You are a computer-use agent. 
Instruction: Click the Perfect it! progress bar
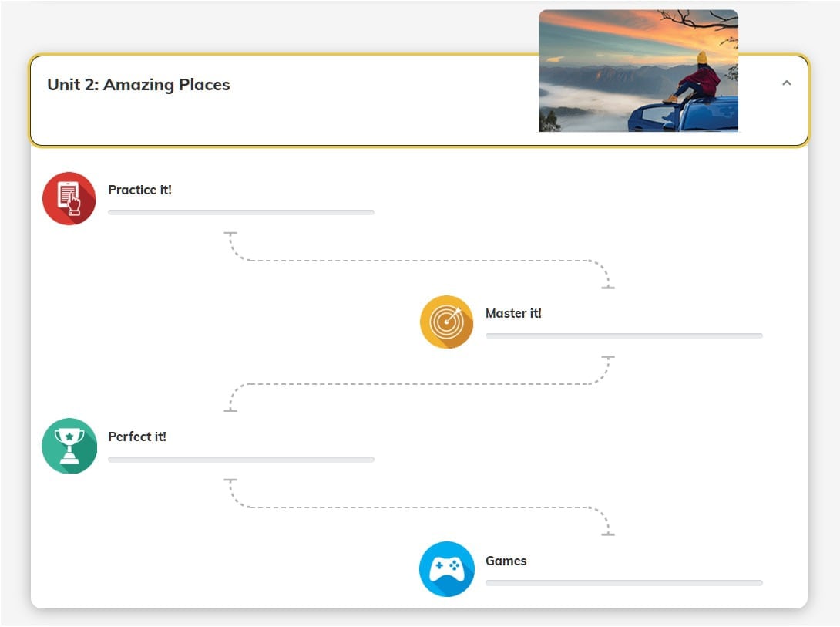241,460
